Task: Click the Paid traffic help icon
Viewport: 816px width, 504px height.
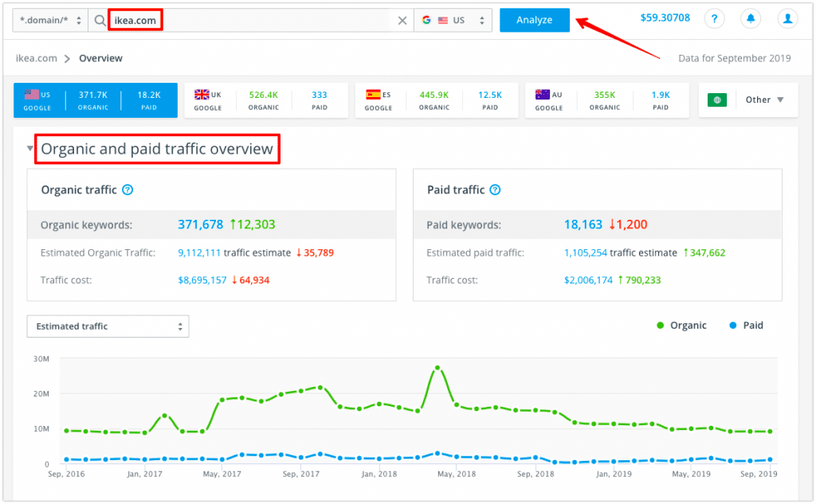Action: pyautogui.click(x=496, y=189)
